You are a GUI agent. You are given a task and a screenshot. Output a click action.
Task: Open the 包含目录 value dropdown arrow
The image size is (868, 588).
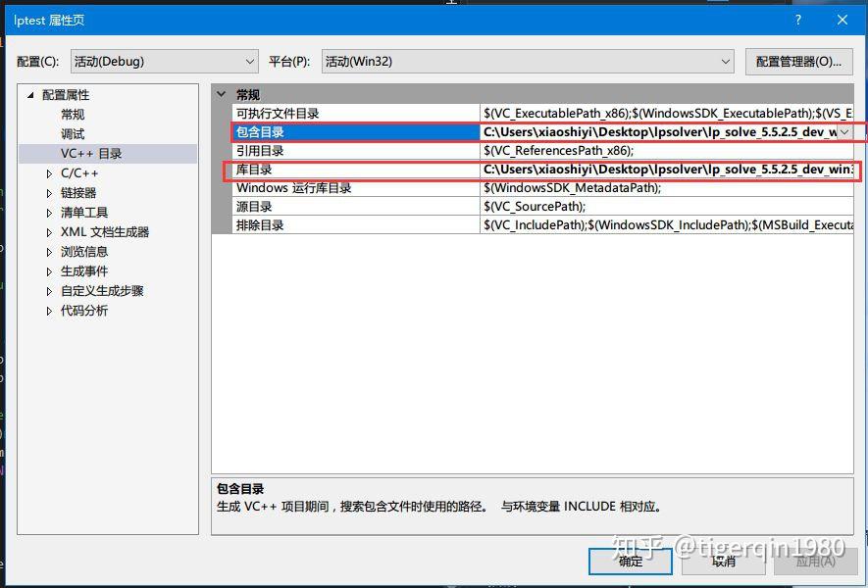click(x=844, y=132)
